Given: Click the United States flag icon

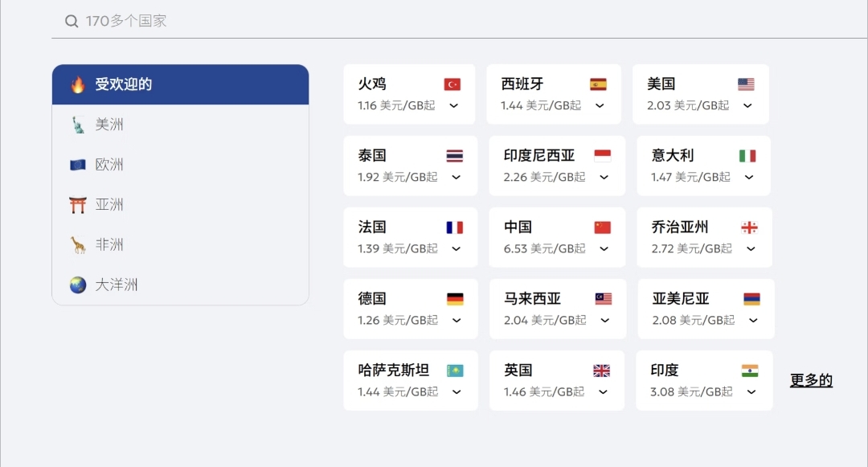Looking at the screenshot, I should (x=746, y=84).
